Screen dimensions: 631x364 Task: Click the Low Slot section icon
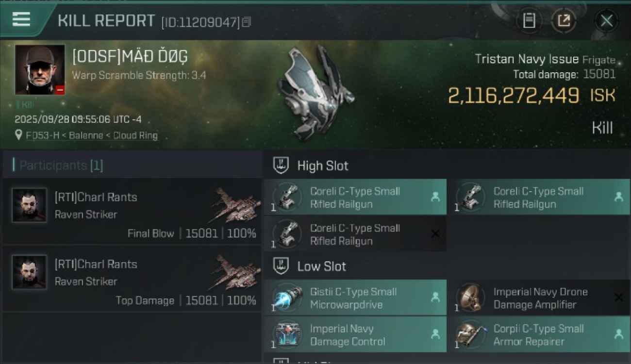coord(281,266)
